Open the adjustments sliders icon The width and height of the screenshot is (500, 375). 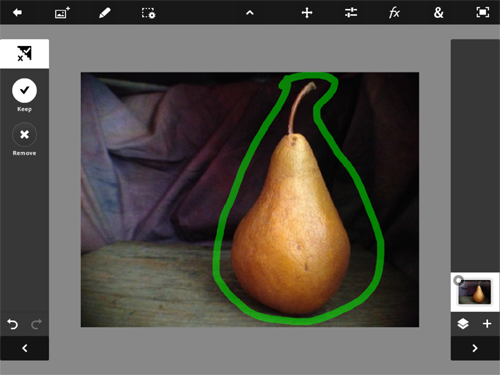coord(351,13)
